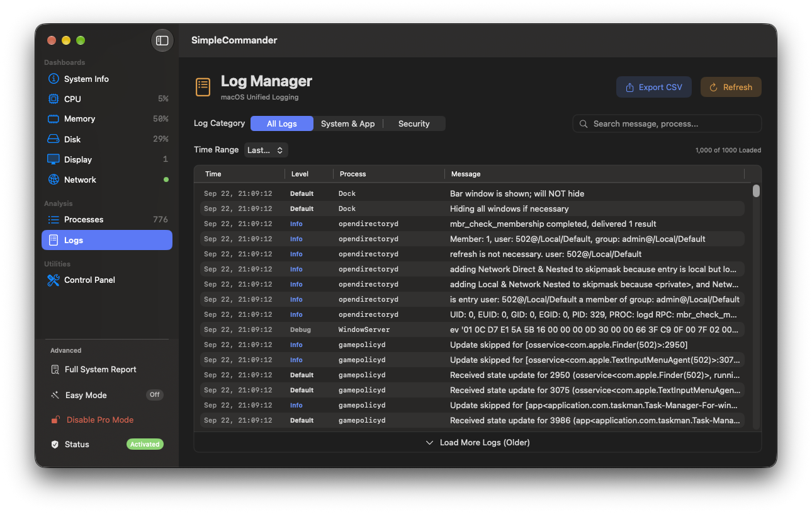Click '1,000 of 1000 Loaded' text

point(728,150)
